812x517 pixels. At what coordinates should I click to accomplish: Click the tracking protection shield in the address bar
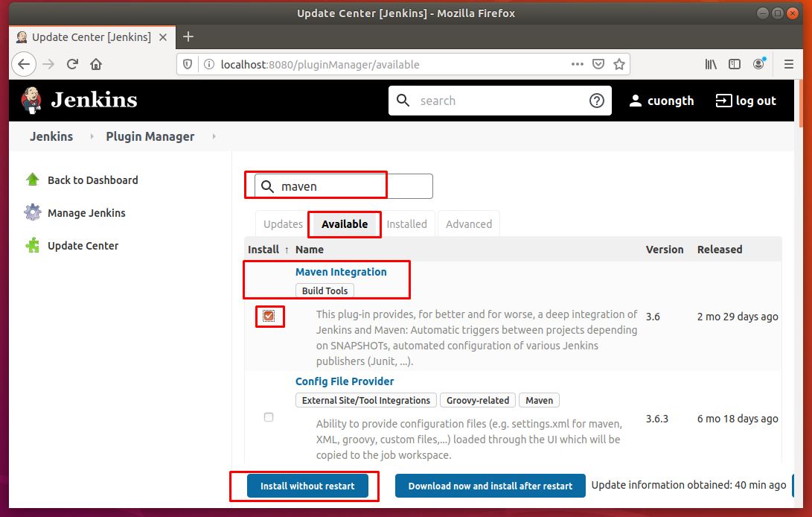[x=187, y=64]
